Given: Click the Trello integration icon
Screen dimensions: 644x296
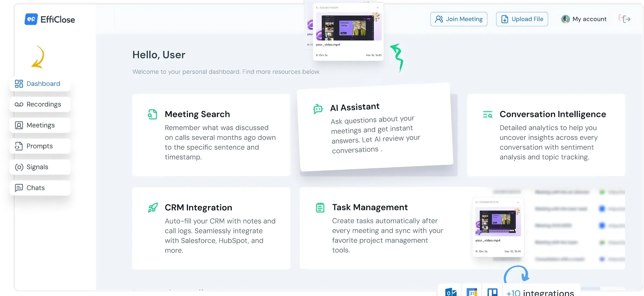Looking at the screenshot, I should pos(493,292).
